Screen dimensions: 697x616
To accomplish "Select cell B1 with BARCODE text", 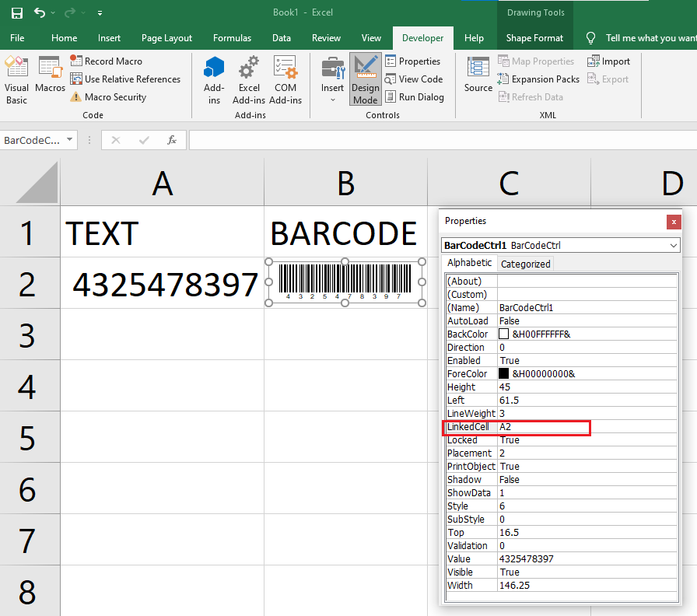I will click(x=346, y=232).
